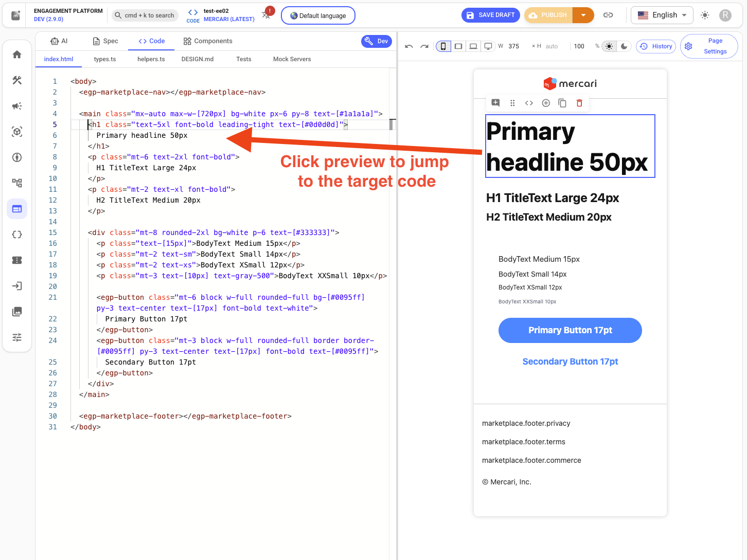Open the tools (hammer and wrench) sidebar icon
The image size is (747, 560).
point(17,80)
